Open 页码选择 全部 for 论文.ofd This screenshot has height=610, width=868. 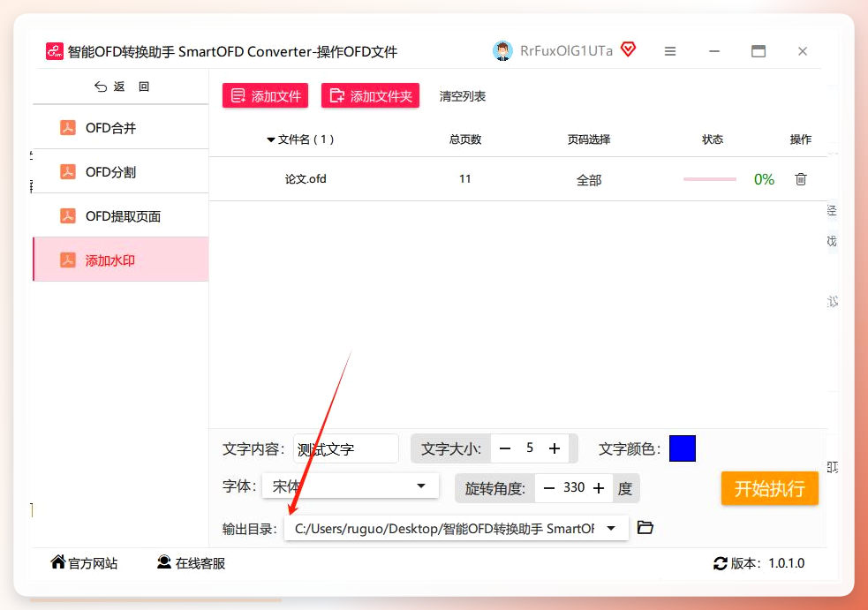coord(588,180)
